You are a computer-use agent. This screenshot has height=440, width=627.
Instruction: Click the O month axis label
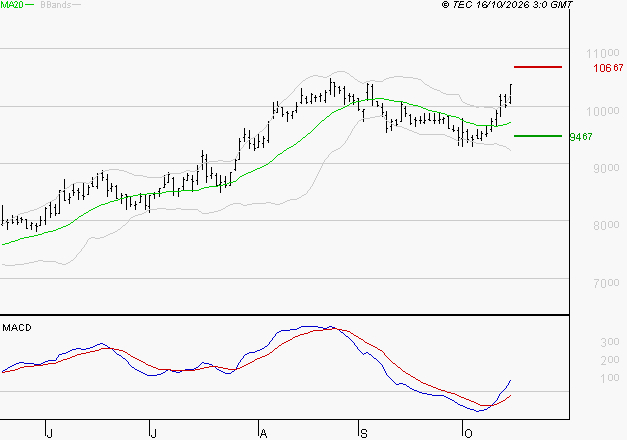point(468,434)
